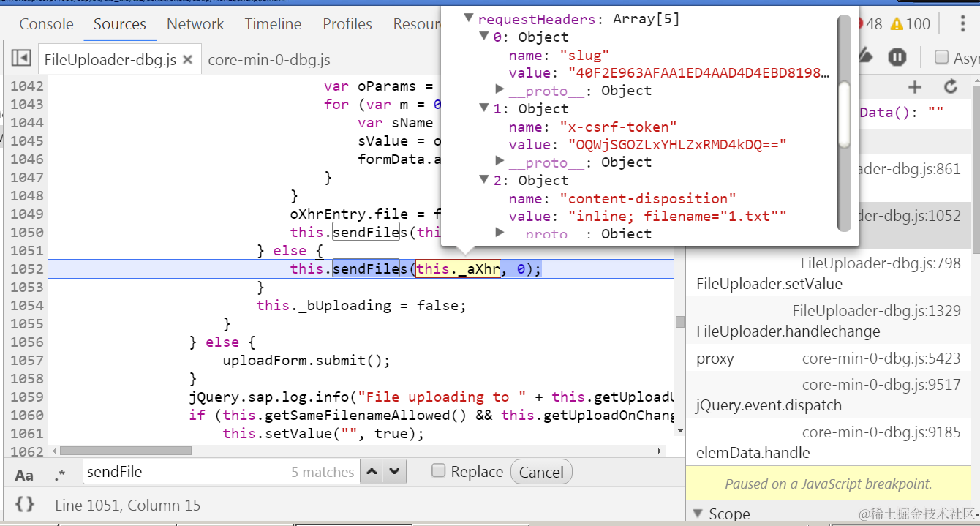Expand __proto__ under slug object
This screenshot has width=980, height=526.
tap(500, 89)
